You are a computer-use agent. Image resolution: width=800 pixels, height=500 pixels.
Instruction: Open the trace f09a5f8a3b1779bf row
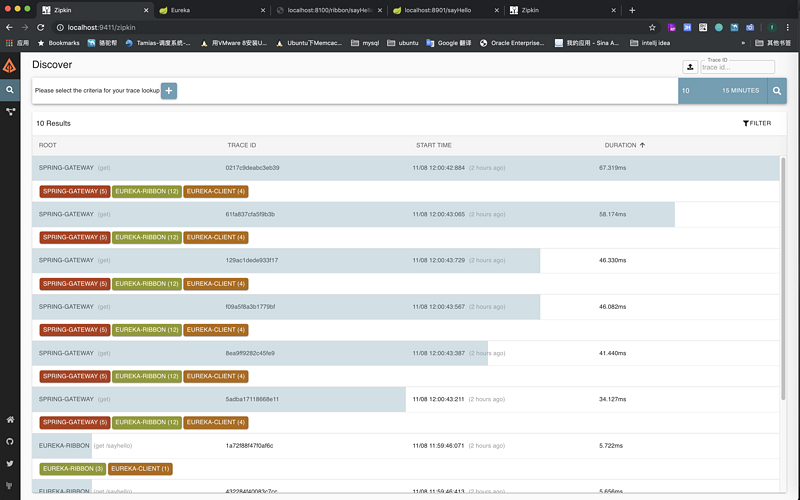point(406,307)
